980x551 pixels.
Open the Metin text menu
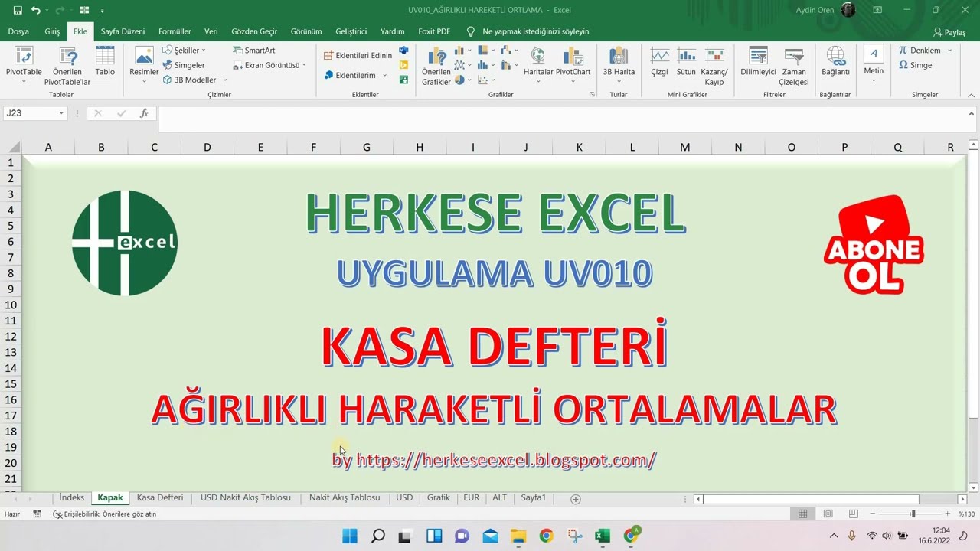tap(874, 65)
